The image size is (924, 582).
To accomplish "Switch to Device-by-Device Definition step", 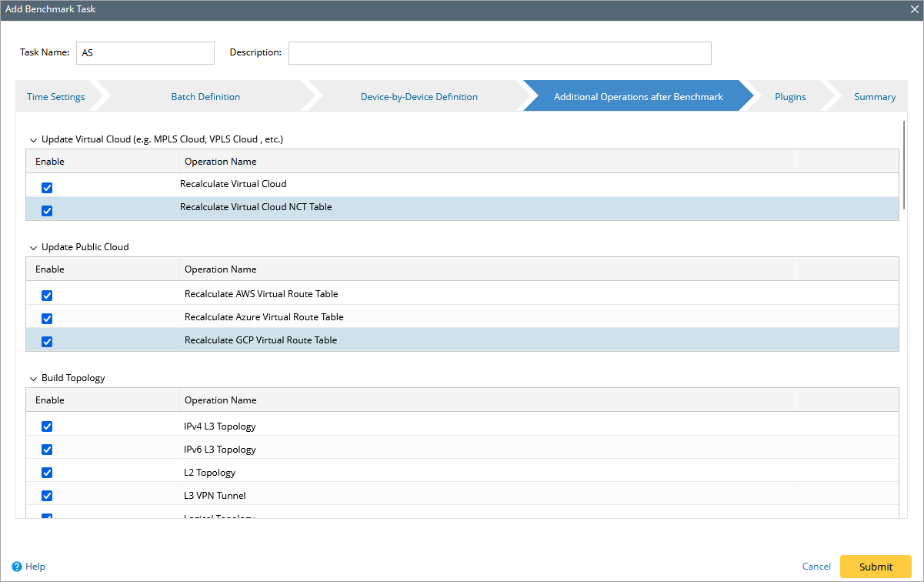I will (419, 97).
